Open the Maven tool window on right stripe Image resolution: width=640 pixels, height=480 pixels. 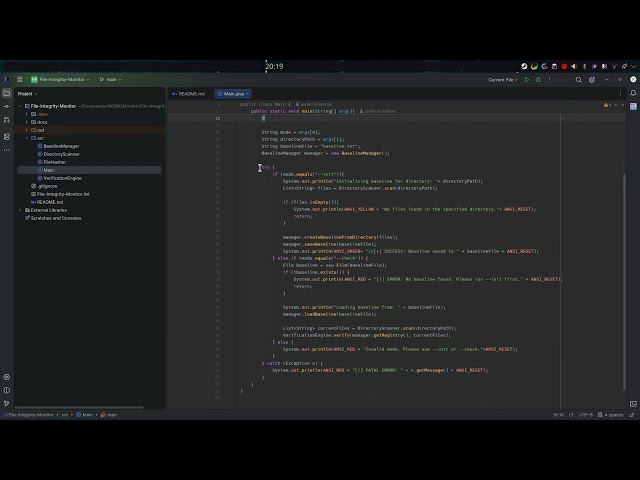(x=633, y=107)
